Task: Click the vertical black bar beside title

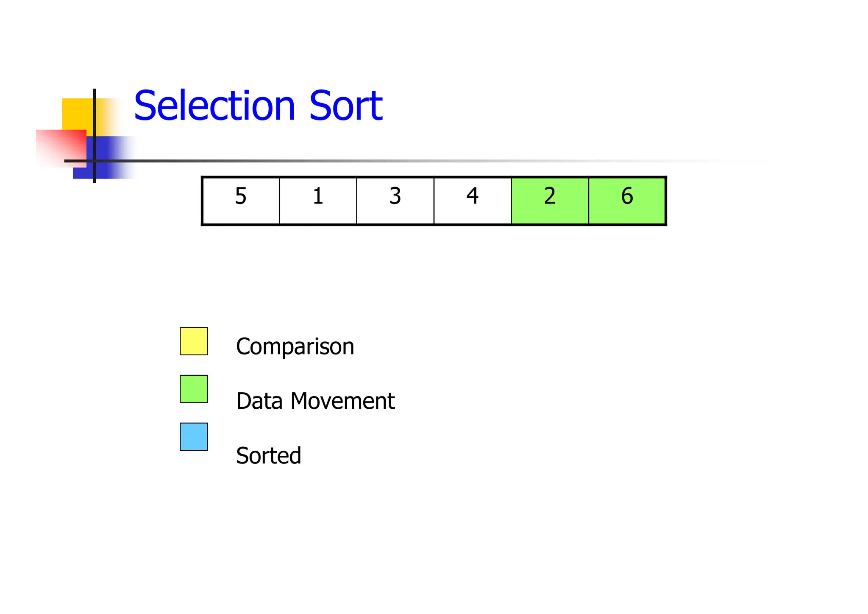Action: point(95,127)
